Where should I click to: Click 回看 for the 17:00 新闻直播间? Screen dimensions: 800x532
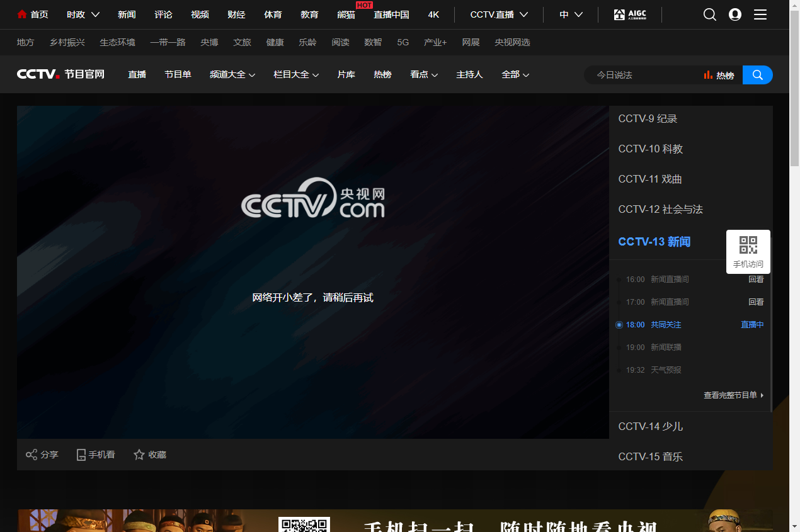[756, 302]
